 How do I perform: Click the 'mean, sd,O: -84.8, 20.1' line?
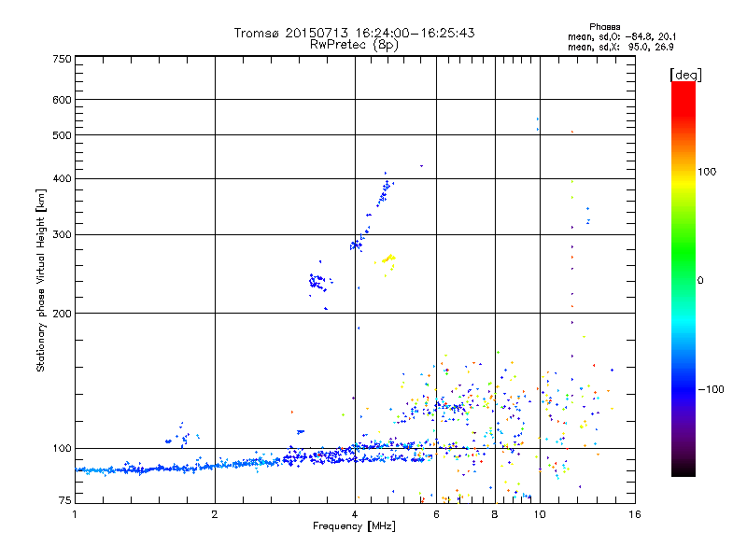click(x=622, y=36)
